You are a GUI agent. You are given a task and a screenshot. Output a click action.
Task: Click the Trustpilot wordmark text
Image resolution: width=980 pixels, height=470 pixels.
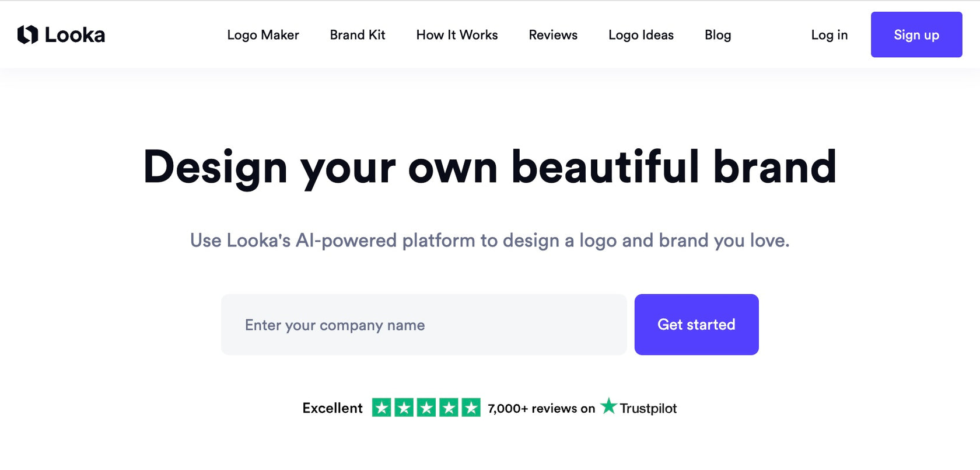click(x=648, y=408)
